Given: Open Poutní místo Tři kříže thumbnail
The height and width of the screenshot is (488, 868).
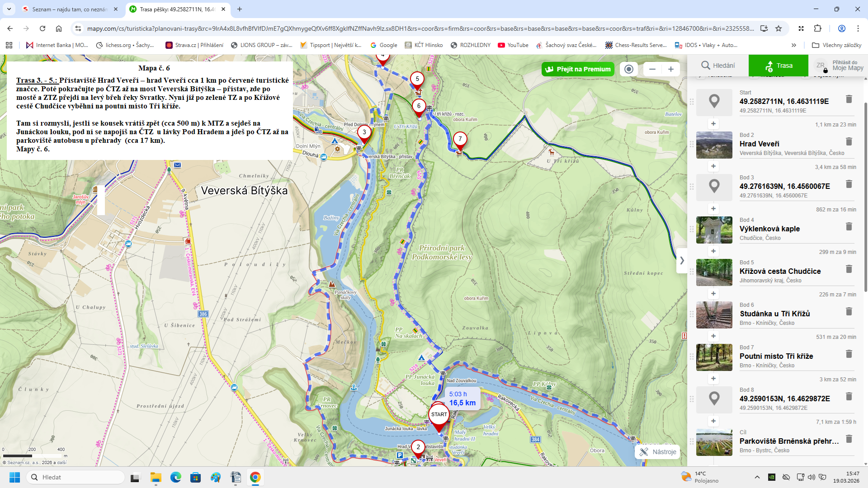Looking at the screenshot, I should (714, 357).
